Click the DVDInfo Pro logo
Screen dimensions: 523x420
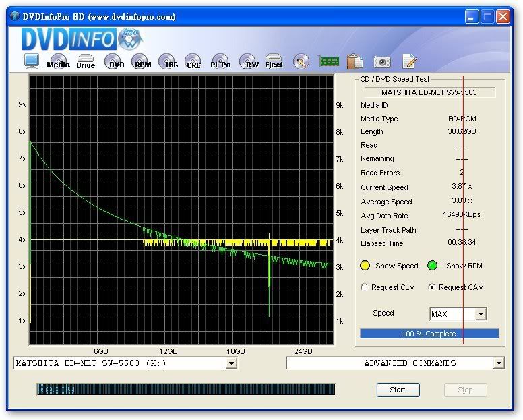(x=82, y=39)
